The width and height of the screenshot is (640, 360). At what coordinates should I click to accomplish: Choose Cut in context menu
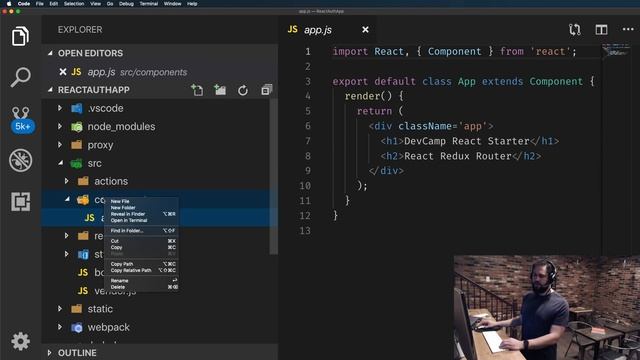click(x=141, y=241)
